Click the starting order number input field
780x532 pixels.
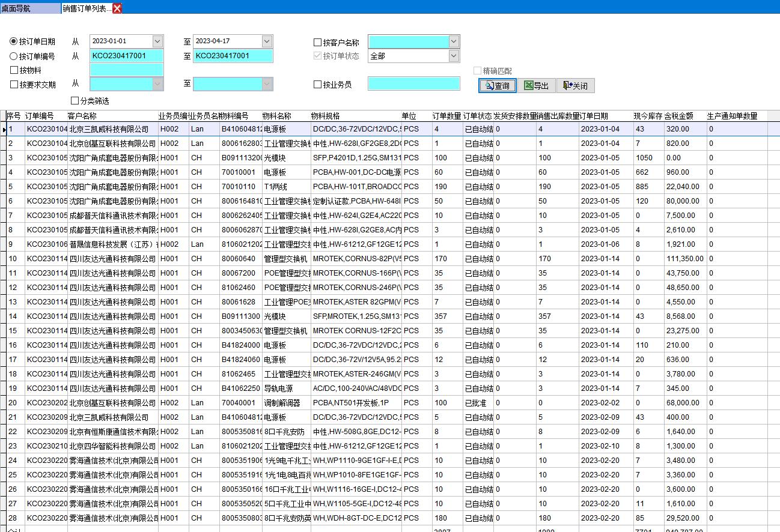tap(126, 56)
